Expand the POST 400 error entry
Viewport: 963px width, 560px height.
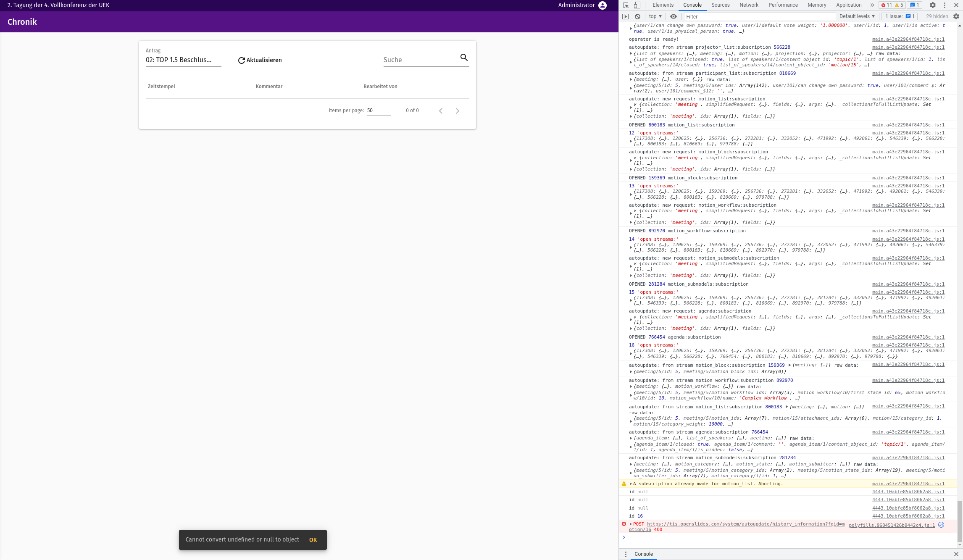(631, 524)
